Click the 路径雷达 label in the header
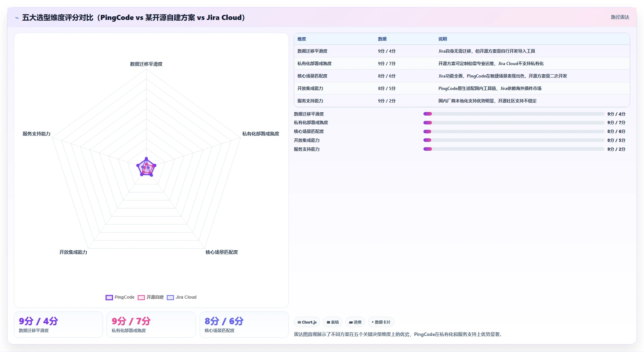Image resolution: width=644 pixels, height=352 pixels. (620, 17)
